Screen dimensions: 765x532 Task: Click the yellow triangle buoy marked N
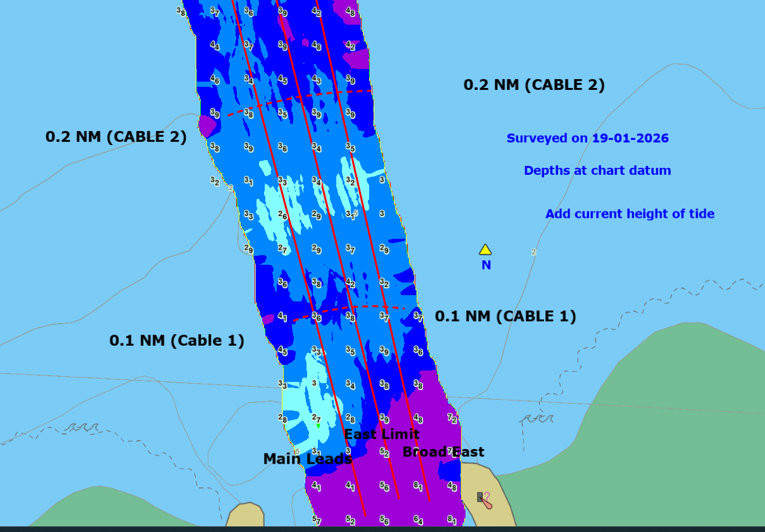(485, 250)
